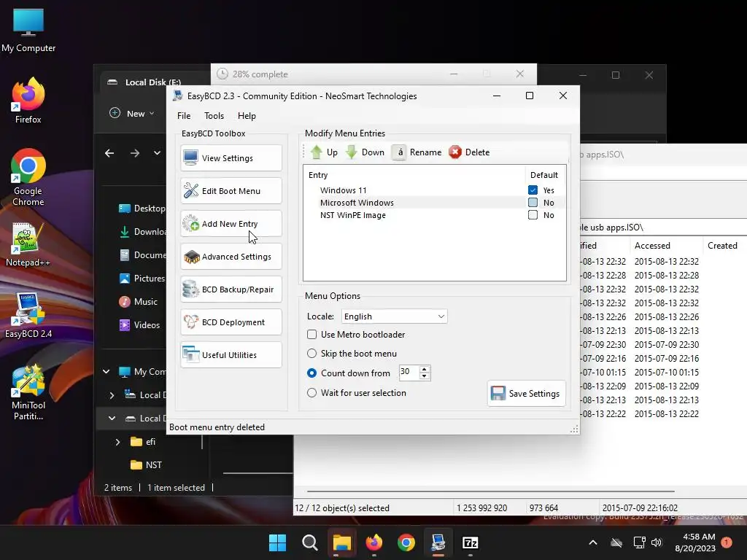Image resolution: width=747 pixels, height=560 pixels.
Task: Open the Help menu
Action: [x=247, y=116]
